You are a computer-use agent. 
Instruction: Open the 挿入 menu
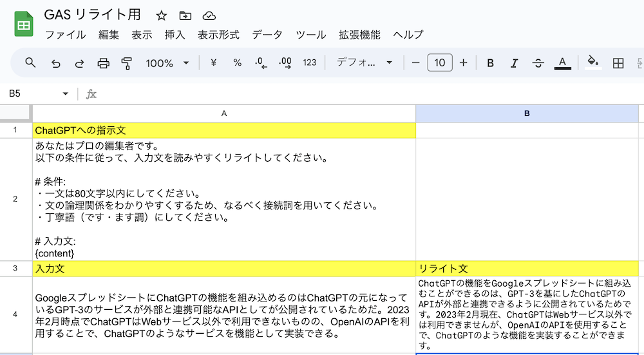pos(175,35)
